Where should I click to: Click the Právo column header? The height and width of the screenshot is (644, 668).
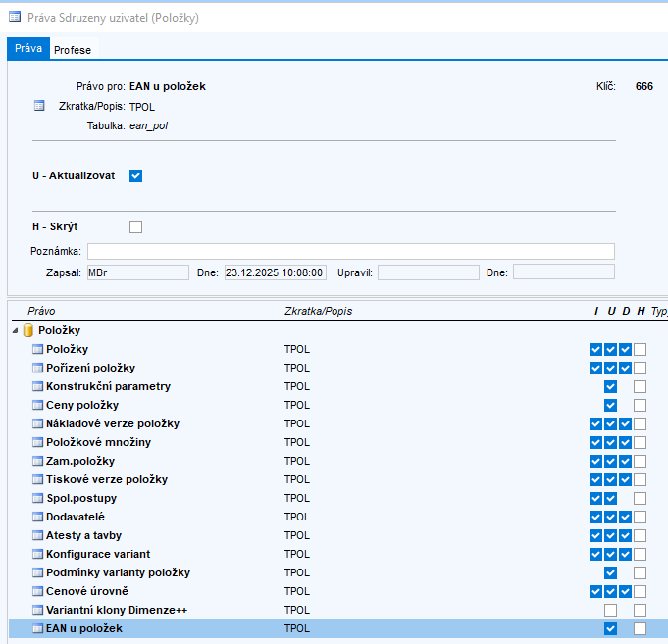(x=41, y=311)
